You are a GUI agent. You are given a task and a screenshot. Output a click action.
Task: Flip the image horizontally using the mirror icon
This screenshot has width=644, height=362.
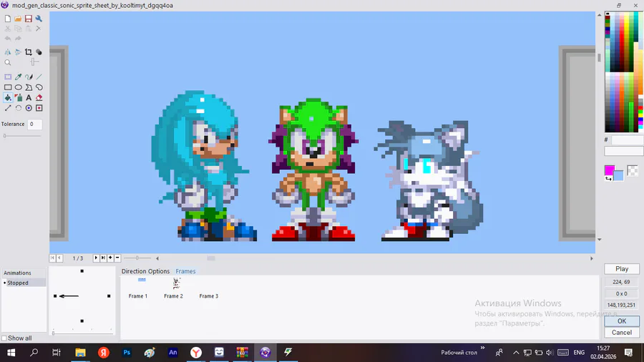[8, 52]
